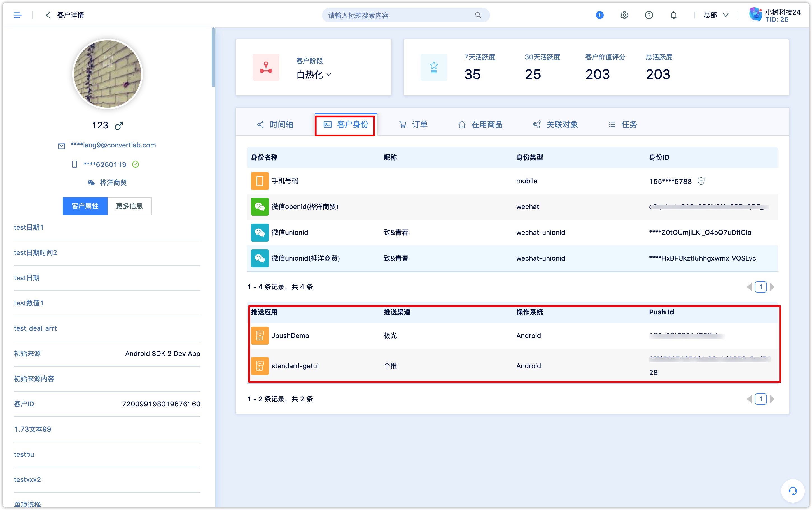Click the teal icon of 微信unionid(桦洋商贸) row
Viewport: 812px width, 510px height.
pos(260,258)
